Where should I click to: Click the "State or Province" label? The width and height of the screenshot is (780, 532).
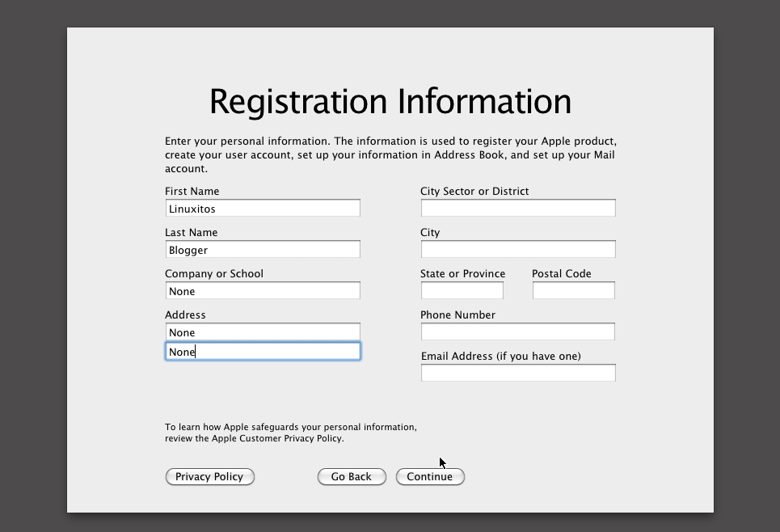462,274
